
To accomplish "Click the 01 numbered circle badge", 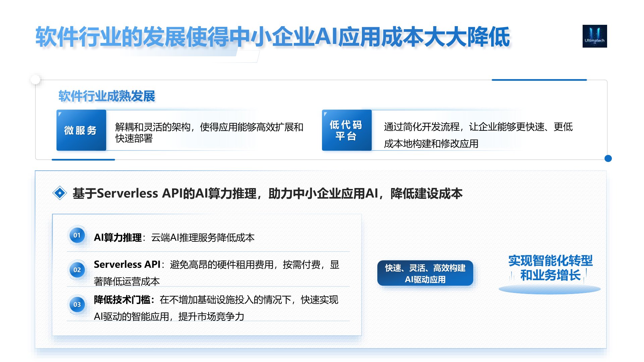I will click(77, 235).
